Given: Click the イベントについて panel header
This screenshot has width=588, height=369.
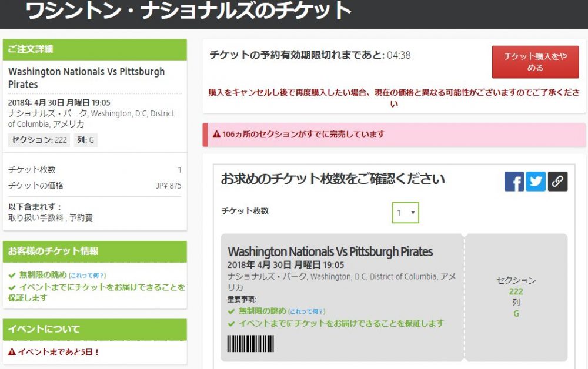Looking at the screenshot, I should click(95, 329).
